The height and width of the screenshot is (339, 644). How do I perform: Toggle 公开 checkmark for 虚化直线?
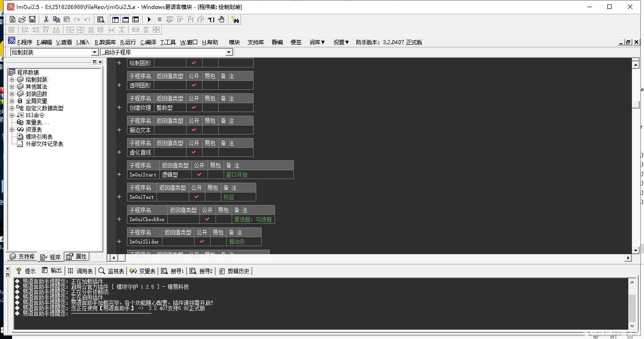[x=194, y=152]
